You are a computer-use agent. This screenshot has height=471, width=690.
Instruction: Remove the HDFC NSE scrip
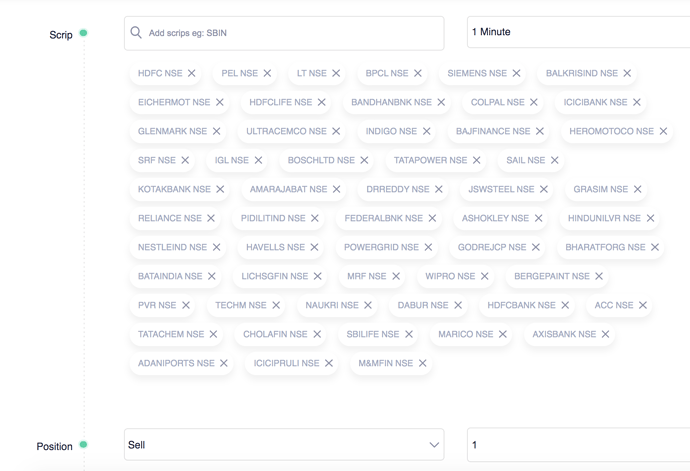tap(191, 73)
